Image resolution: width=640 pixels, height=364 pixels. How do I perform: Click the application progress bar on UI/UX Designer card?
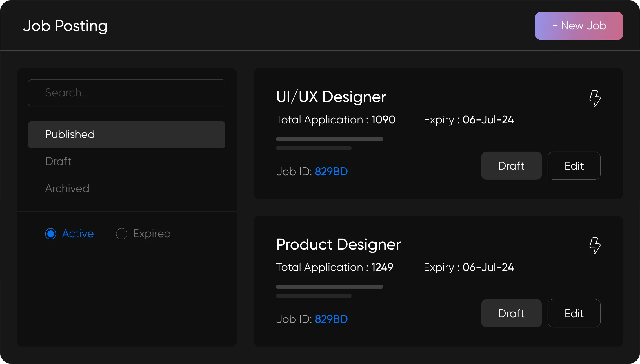[329, 139]
